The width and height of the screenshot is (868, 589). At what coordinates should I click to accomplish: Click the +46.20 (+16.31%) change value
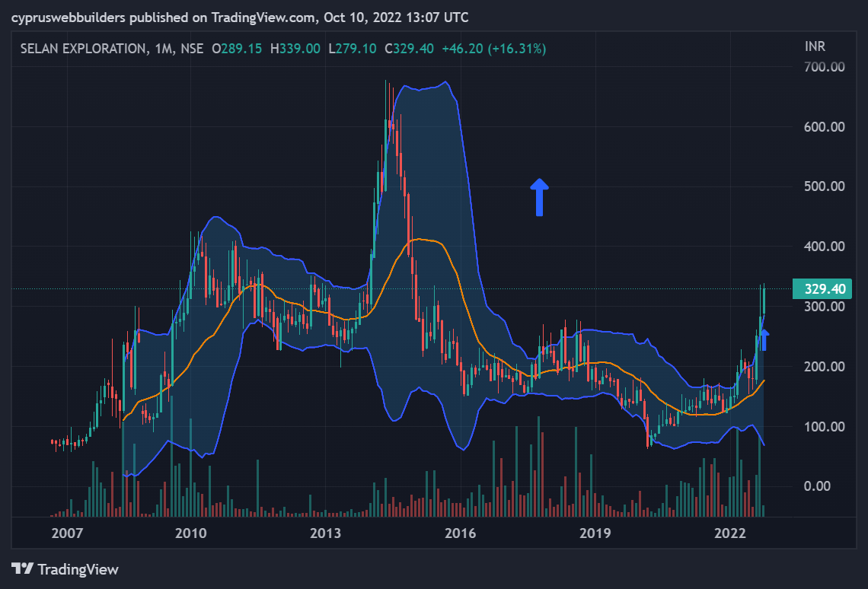pyautogui.click(x=494, y=49)
